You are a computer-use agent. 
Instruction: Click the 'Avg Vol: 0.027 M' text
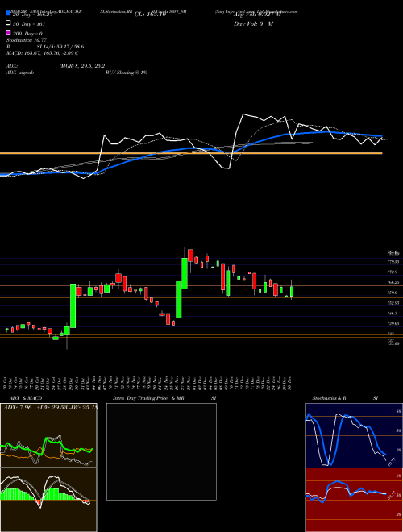tap(257, 15)
